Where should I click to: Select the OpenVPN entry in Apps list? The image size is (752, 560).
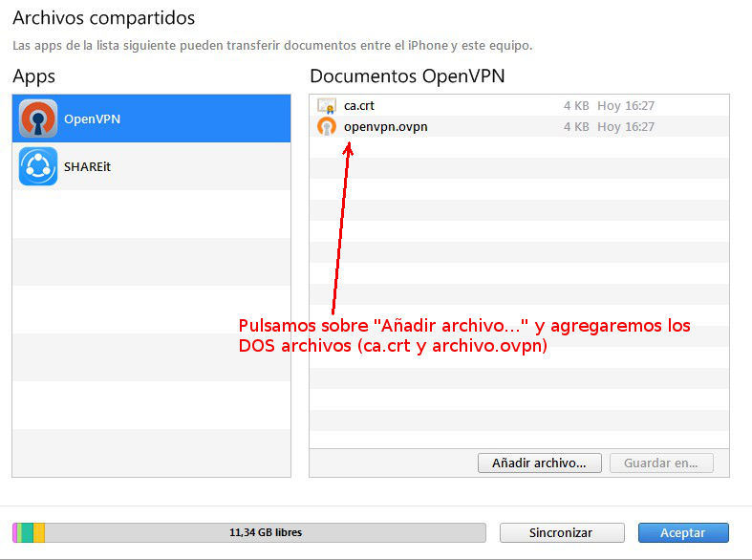[x=151, y=118]
